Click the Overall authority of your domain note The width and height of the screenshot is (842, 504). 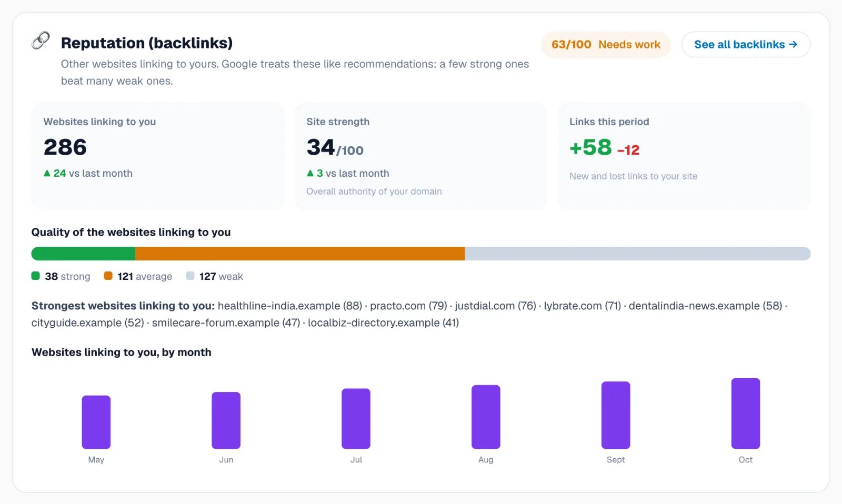[x=374, y=191]
